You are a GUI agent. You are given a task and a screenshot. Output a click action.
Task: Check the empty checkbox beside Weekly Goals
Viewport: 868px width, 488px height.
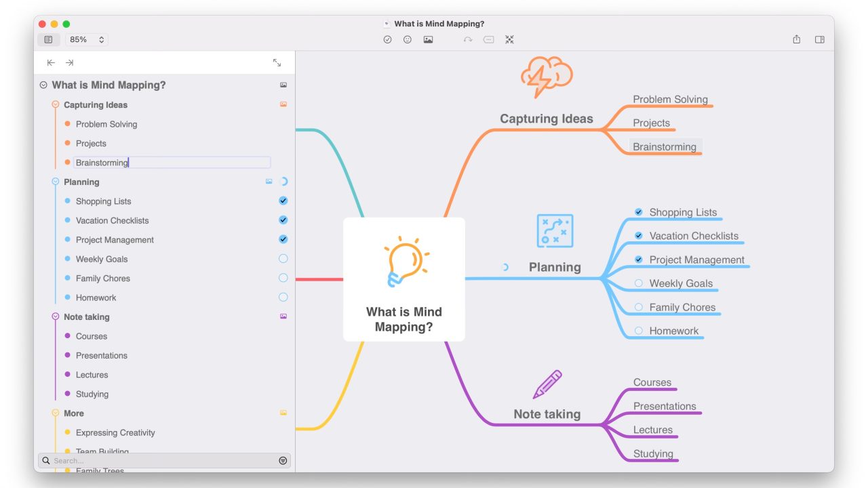[637, 283]
